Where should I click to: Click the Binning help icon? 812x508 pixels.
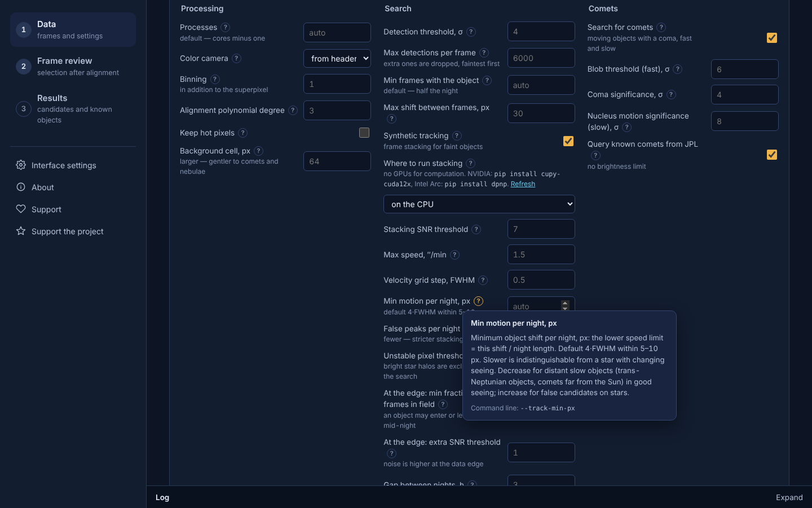tap(215, 79)
